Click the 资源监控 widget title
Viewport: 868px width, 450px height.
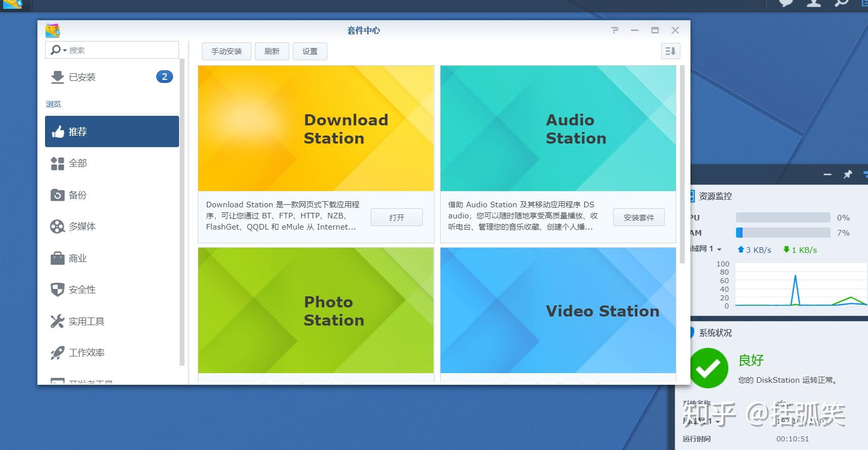tap(715, 196)
